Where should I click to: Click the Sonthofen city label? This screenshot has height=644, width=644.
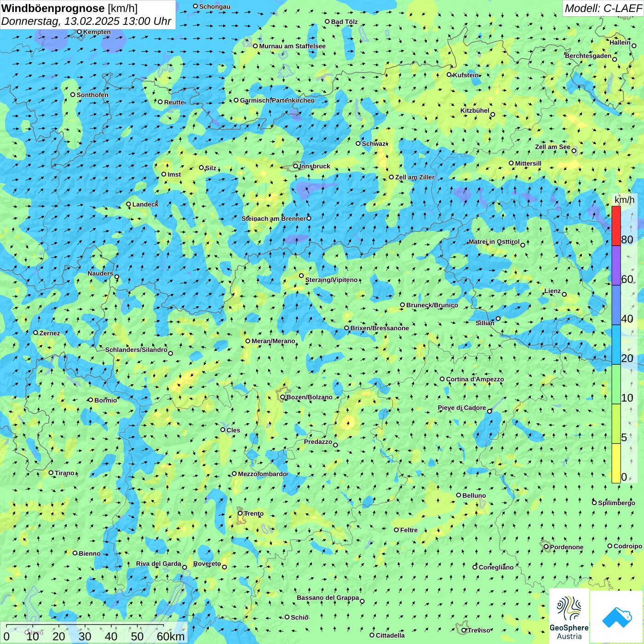[x=92, y=95]
